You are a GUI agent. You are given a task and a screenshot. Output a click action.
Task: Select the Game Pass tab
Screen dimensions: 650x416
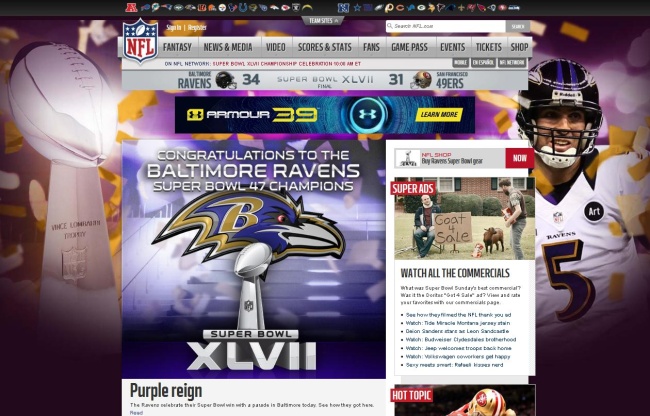pos(409,47)
